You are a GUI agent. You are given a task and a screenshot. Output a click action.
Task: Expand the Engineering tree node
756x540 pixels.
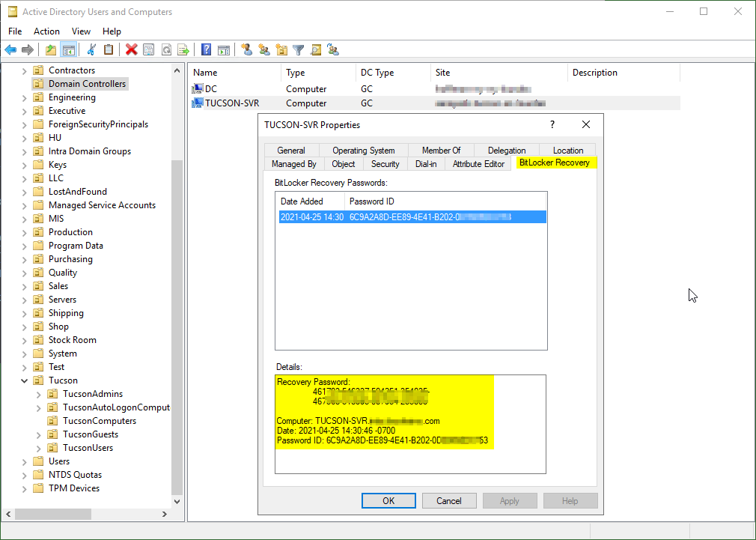(24, 97)
